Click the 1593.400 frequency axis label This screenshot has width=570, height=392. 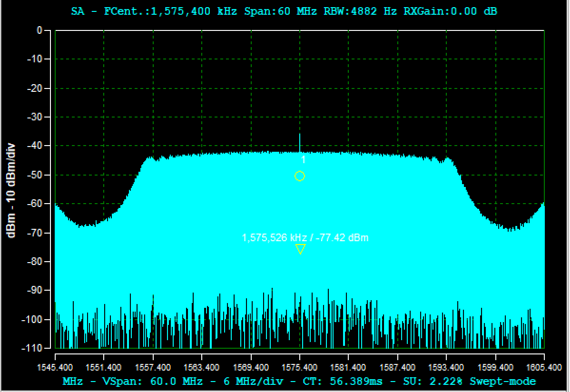click(x=446, y=367)
